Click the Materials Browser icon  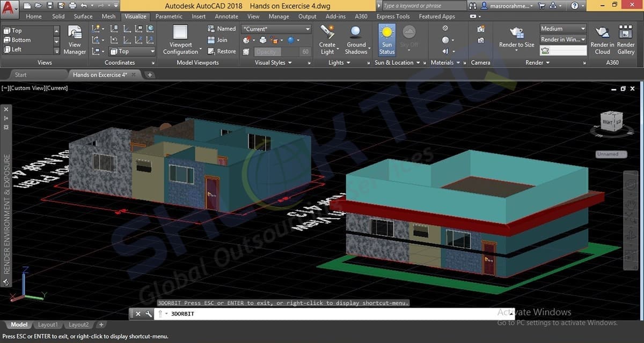tap(445, 28)
